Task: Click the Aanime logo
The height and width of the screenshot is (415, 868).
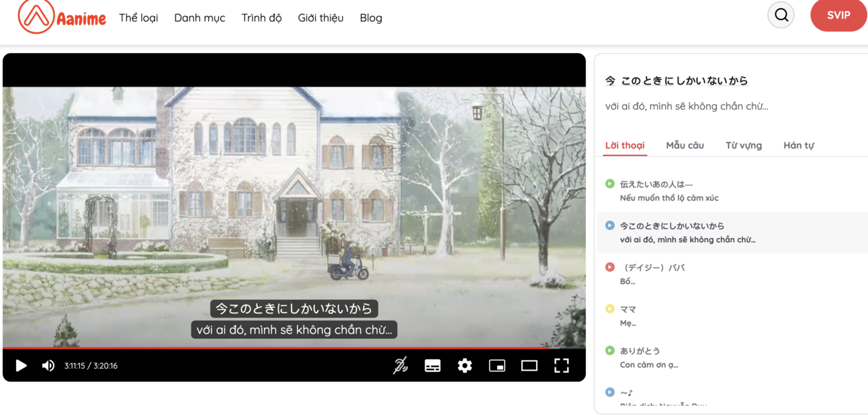Action: coord(61,17)
